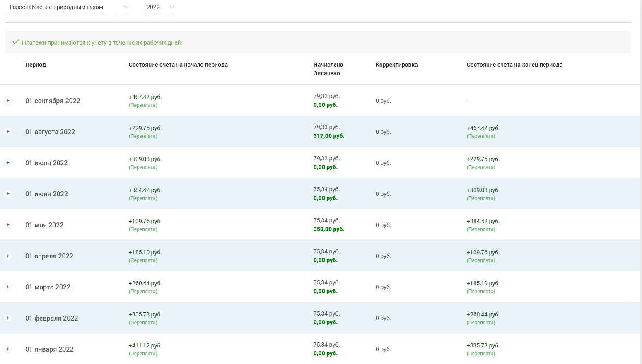Click the Оплачено column header label
642x364 pixels.
coord(327,73)
